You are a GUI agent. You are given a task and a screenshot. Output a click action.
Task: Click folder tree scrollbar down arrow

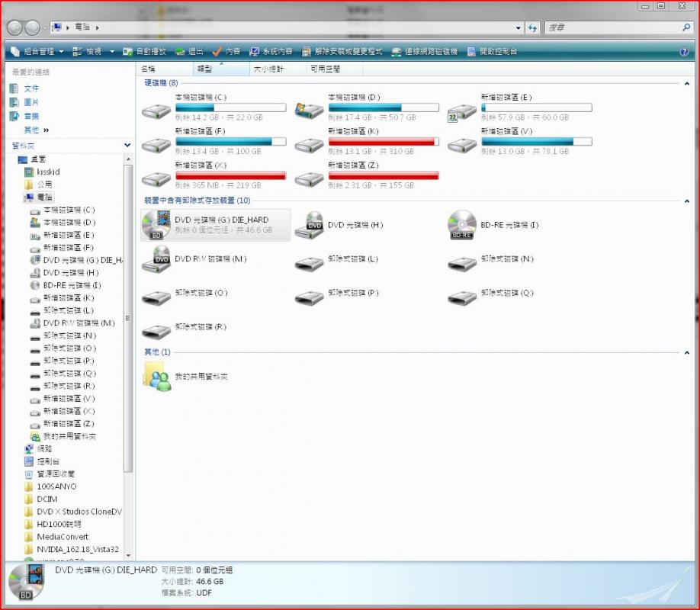128,556
